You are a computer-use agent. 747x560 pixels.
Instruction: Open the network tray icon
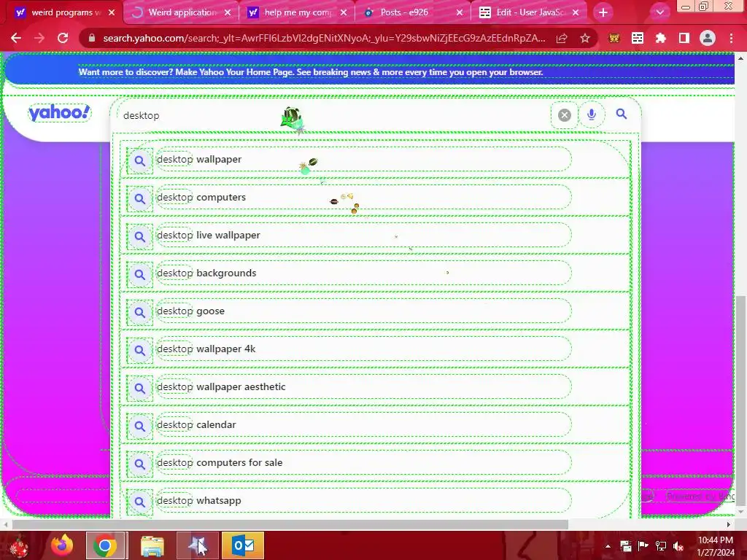point(661,546)
